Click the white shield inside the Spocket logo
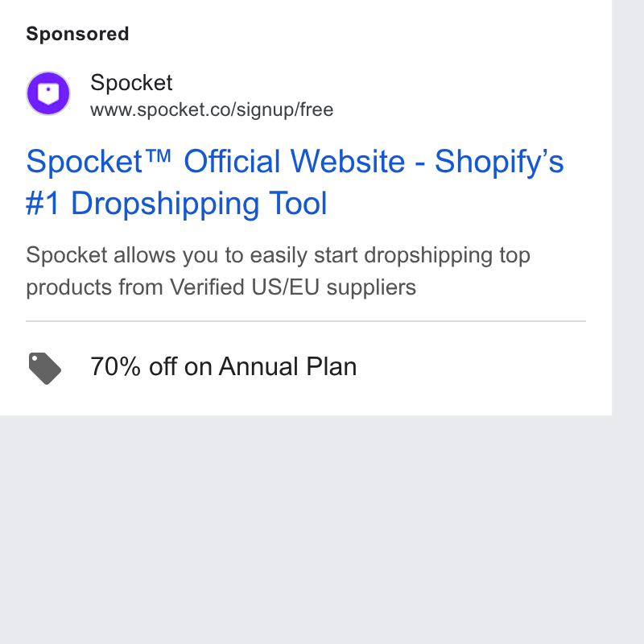The width and height of the screenshot is (644, 644). coord(48,94)
